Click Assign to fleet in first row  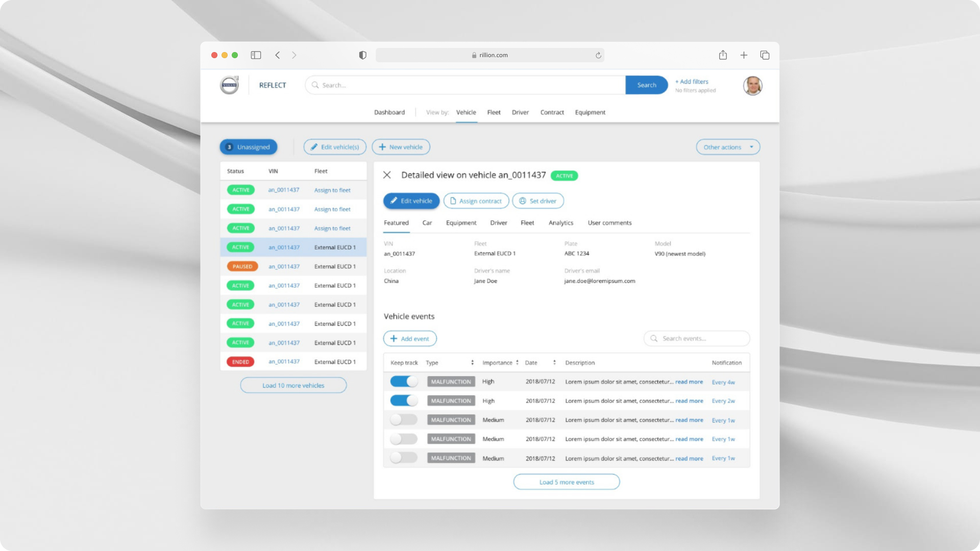pyautogui.click(x=332, y=190)
